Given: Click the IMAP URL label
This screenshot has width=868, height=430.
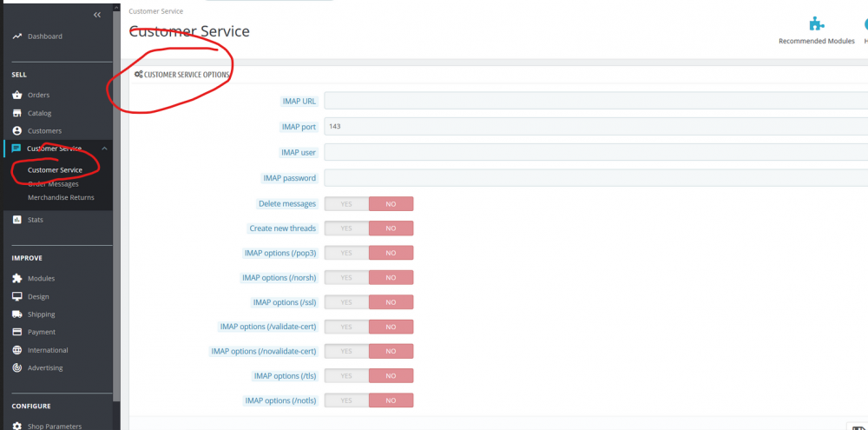Looking at the screenshot, I should [x=299, y=102].
